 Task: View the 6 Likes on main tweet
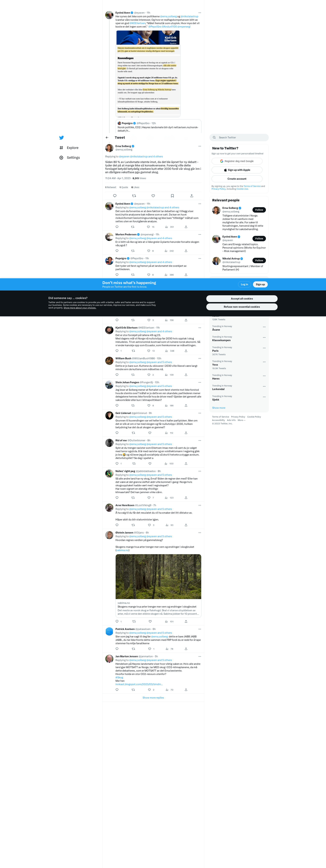(135, 187)
